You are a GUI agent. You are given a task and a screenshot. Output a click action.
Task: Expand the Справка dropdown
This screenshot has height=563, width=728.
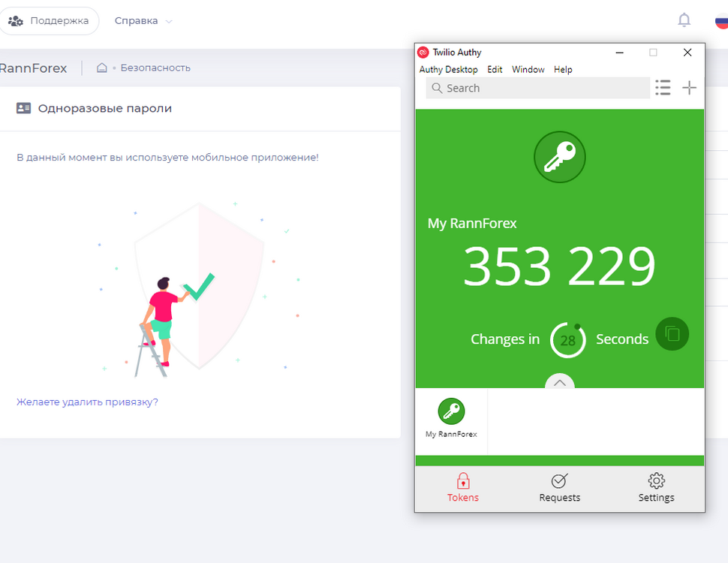pyautogui.click(x=143, y=21)
